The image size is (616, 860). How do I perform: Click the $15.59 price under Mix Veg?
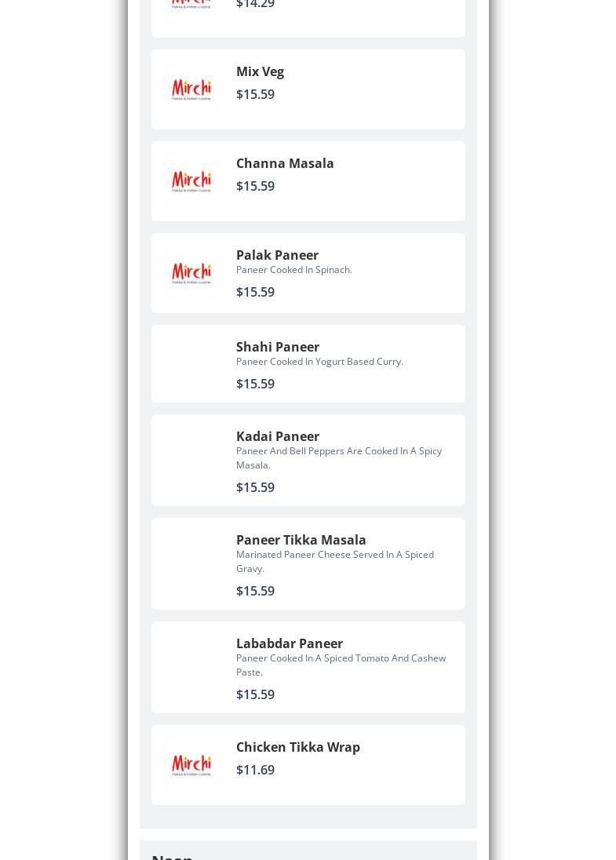coord(255,94)
